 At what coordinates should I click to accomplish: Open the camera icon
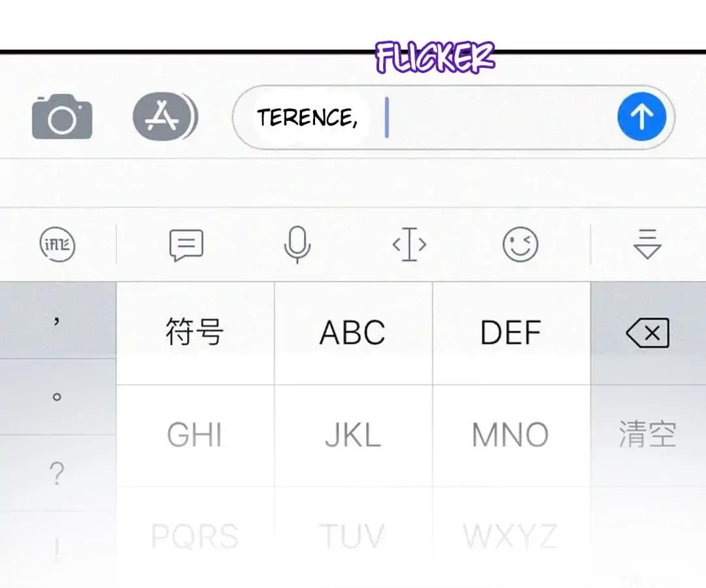62,117
